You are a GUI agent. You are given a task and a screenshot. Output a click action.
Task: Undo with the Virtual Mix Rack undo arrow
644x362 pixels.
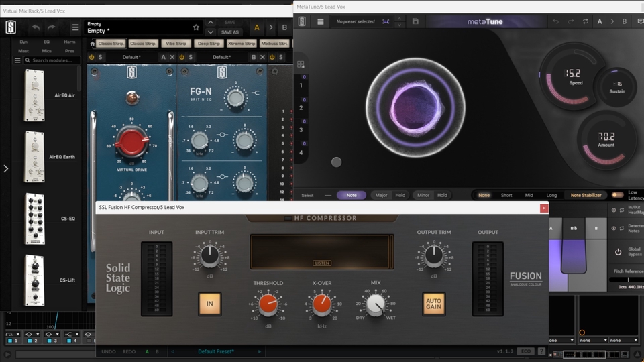point(36,27)
